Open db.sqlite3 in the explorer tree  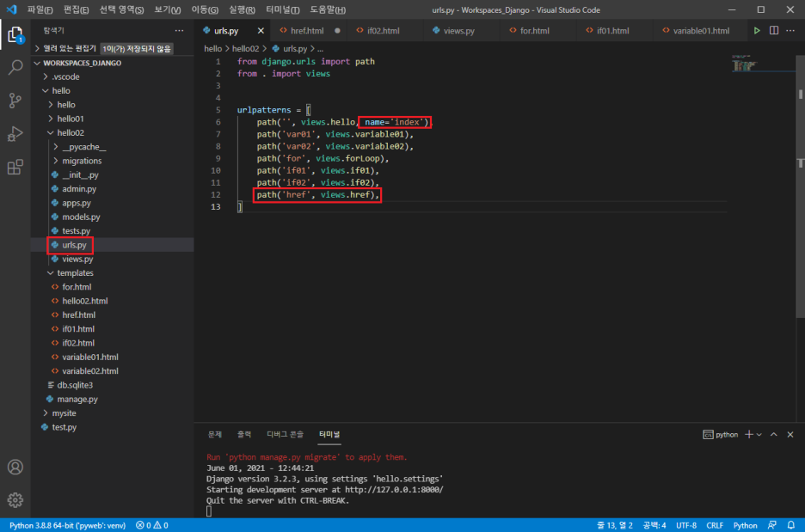tap(75, 385)
